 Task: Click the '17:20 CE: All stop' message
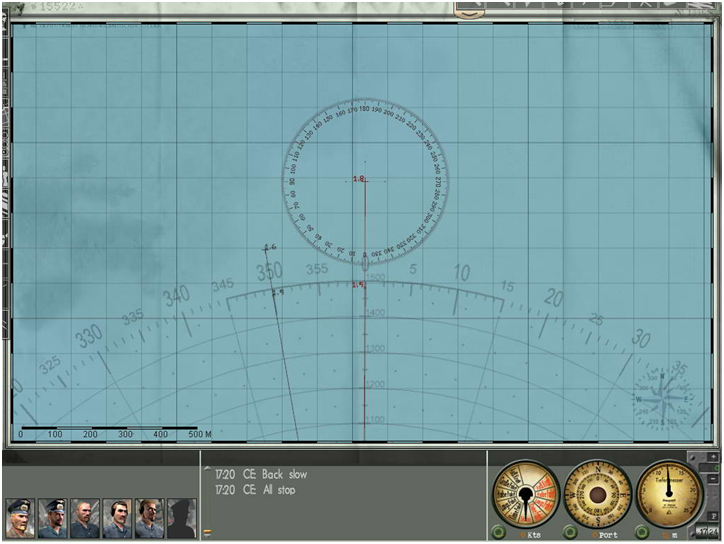[255, 490]
